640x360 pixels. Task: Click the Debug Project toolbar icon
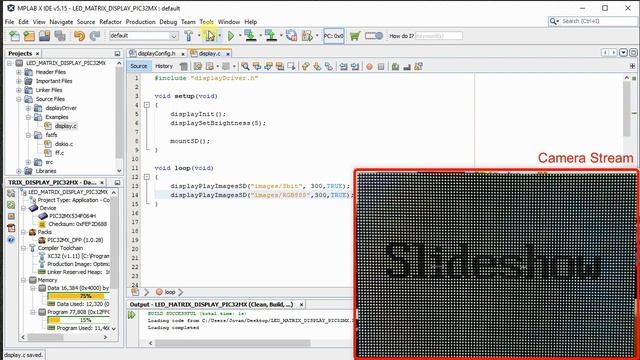[x=307, y=36]
